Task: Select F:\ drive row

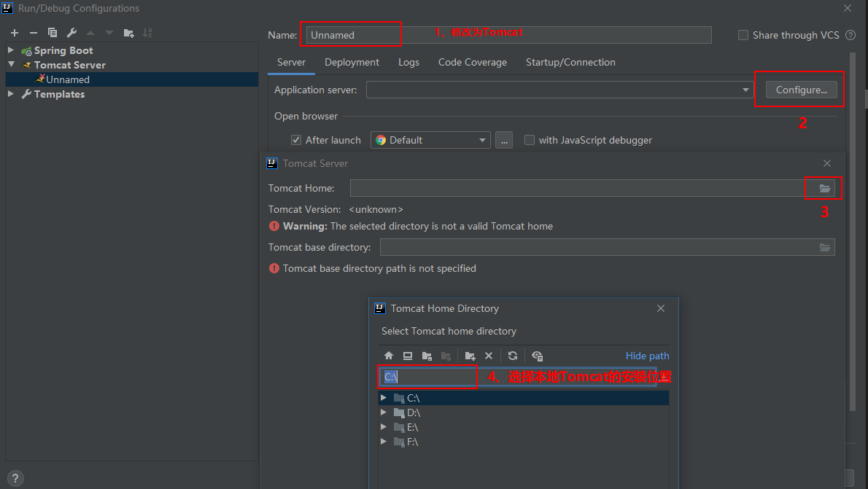Action: [524, 442]
